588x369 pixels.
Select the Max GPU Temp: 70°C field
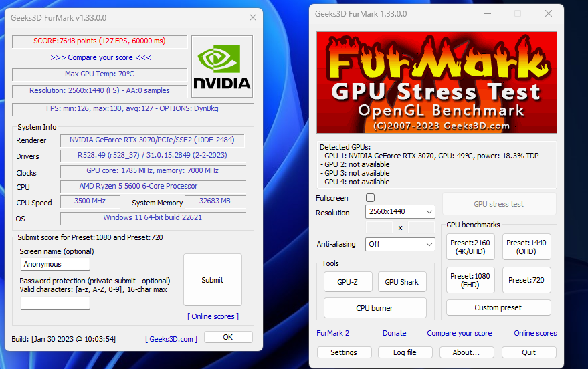pos(100,74)
